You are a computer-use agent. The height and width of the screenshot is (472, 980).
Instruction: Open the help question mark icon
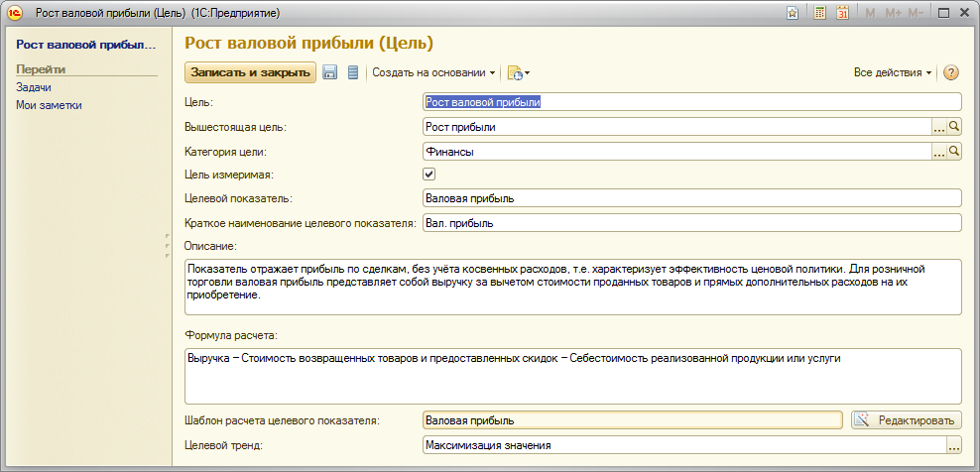tap(950, 72)
